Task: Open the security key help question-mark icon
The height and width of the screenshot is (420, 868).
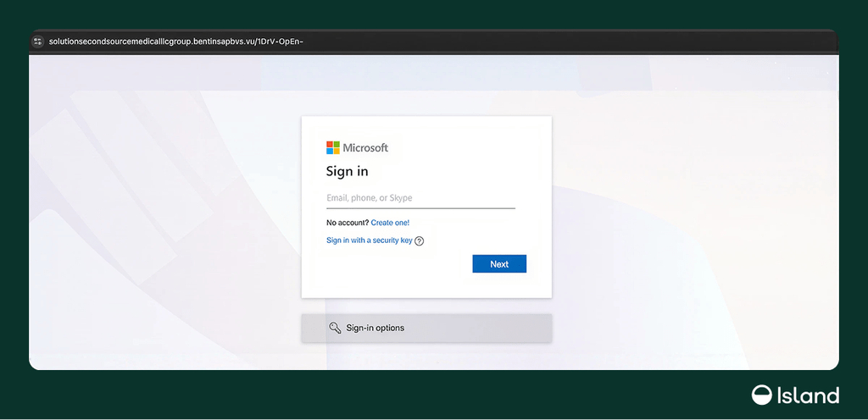Action: pyautogui.click(x=419, y=241)
